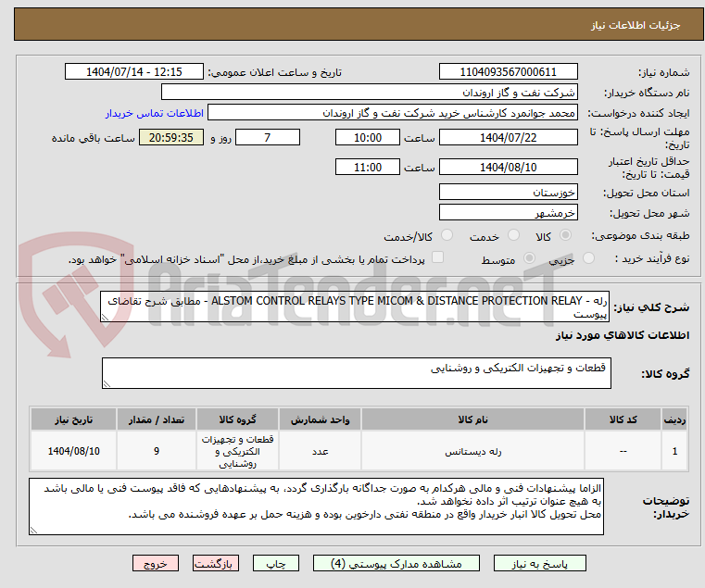This screenshot has width=705, height=588.
Task: Click the response deadline date 1404/07/22
Action: click(x=508, y=138)
